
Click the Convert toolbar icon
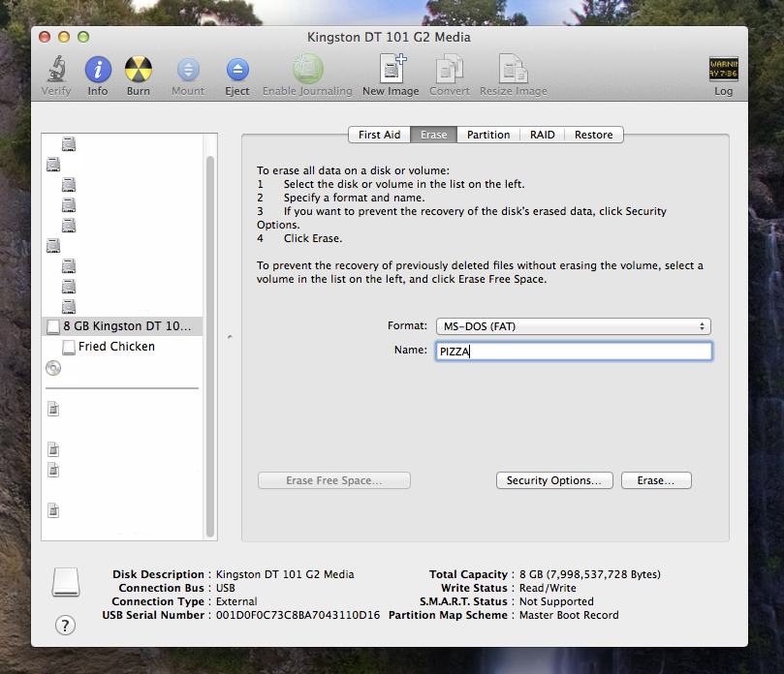449,69
